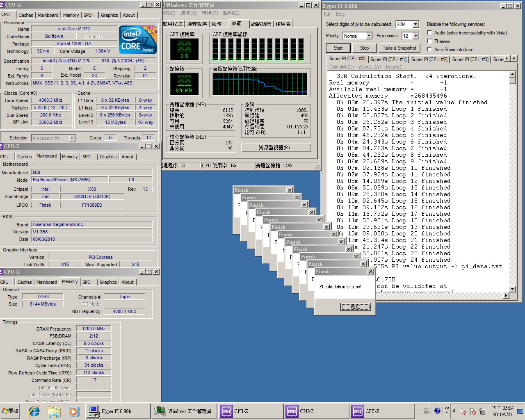This screenshot has height=420, width=525.
Task: Open the 網路功能 tab in Task Manager
Action: coord(261,24)
